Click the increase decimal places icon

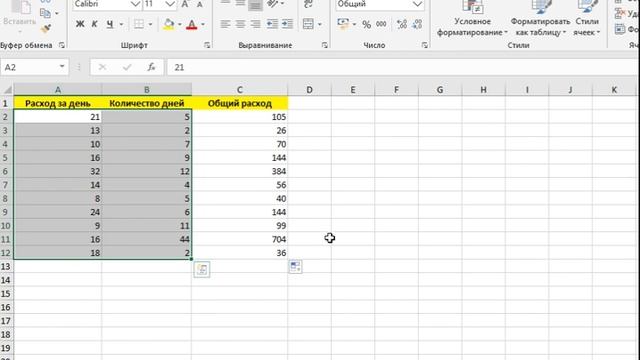pyautogui.click(x=402, y=24)
